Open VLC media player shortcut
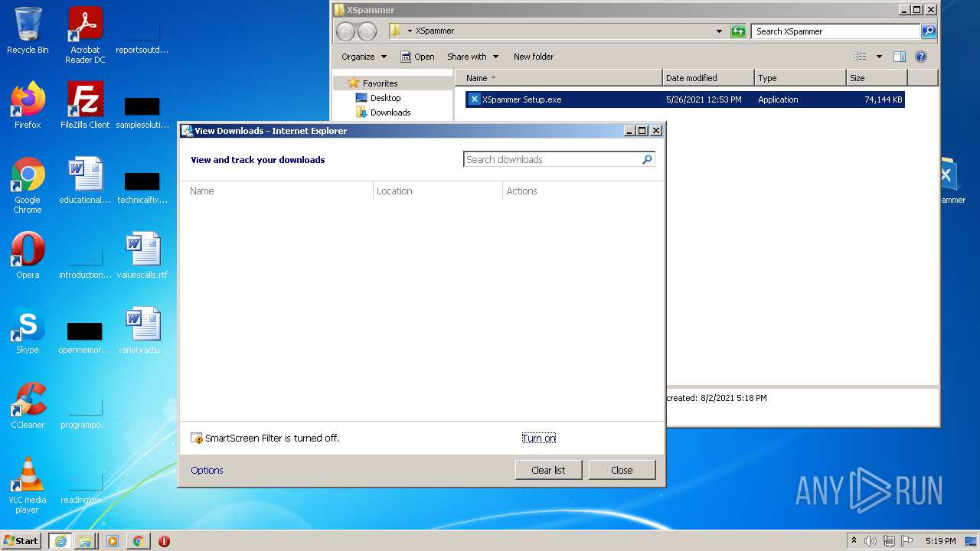The image size is (980, 551). 28,485
